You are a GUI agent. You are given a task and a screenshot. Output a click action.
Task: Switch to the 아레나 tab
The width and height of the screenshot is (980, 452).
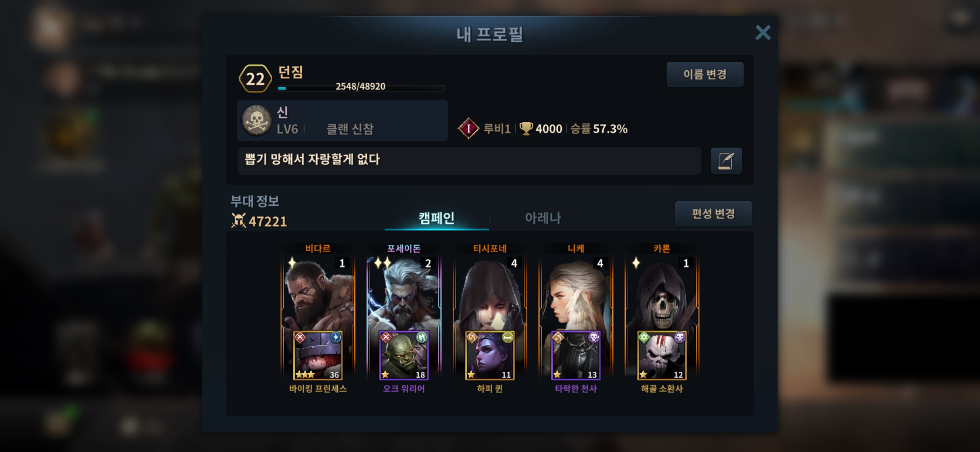coord(543,218)
